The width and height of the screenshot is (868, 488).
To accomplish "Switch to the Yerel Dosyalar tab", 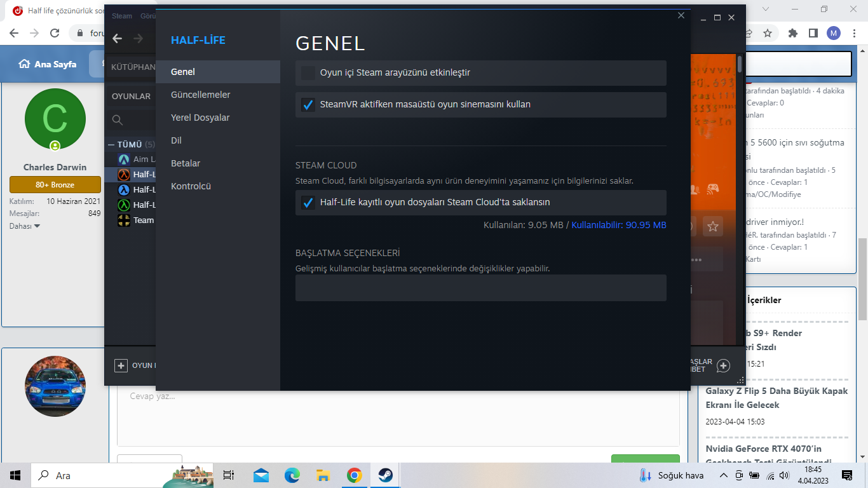I will click(x=218, y=118).
